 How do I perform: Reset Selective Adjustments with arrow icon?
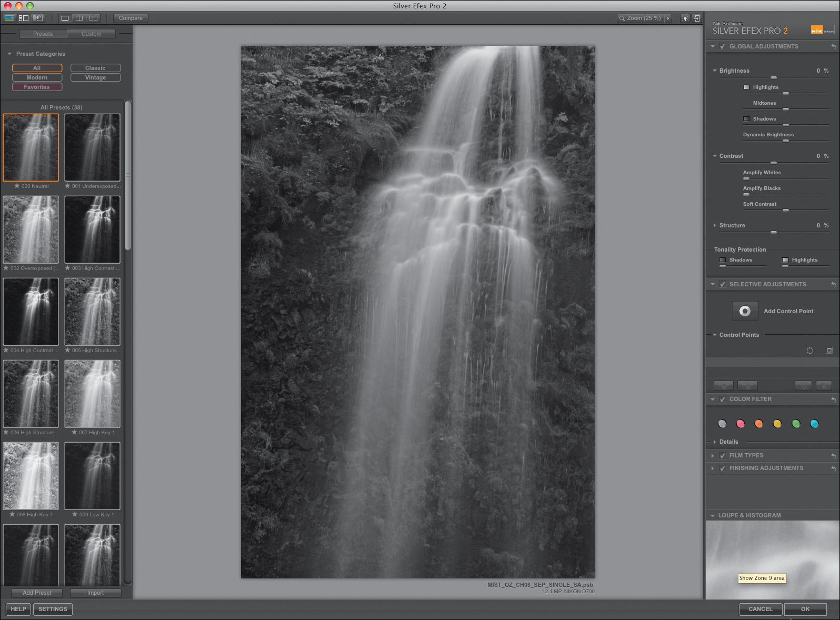(834, 284)
